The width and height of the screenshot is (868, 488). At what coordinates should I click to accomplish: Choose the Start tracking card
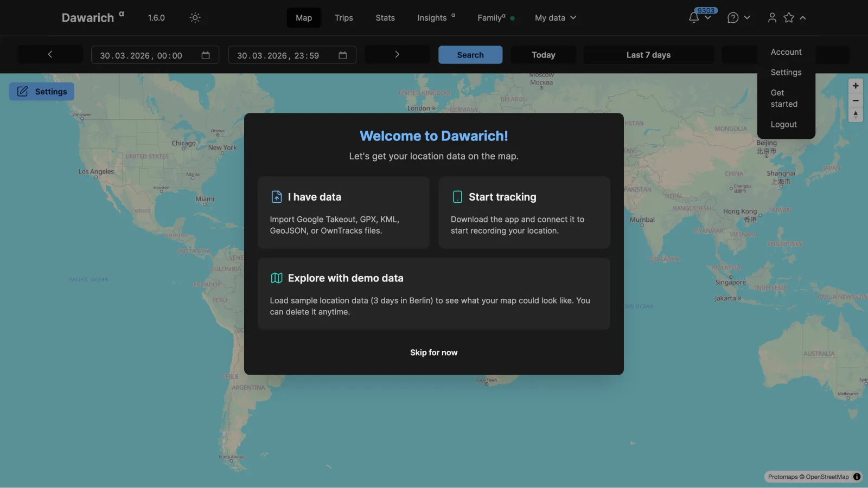(x=524, y=213)
